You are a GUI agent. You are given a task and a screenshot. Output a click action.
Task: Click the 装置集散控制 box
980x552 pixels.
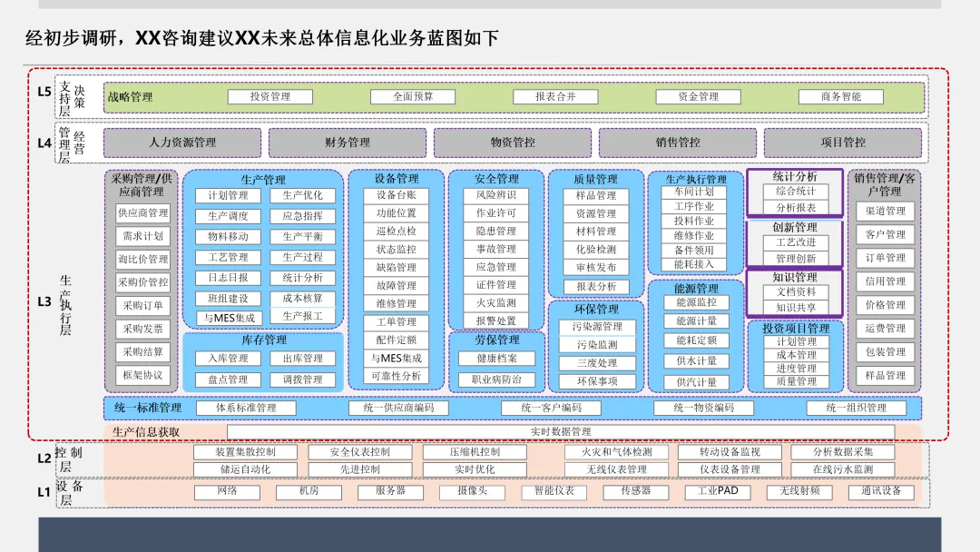click(x=245, y=452)
